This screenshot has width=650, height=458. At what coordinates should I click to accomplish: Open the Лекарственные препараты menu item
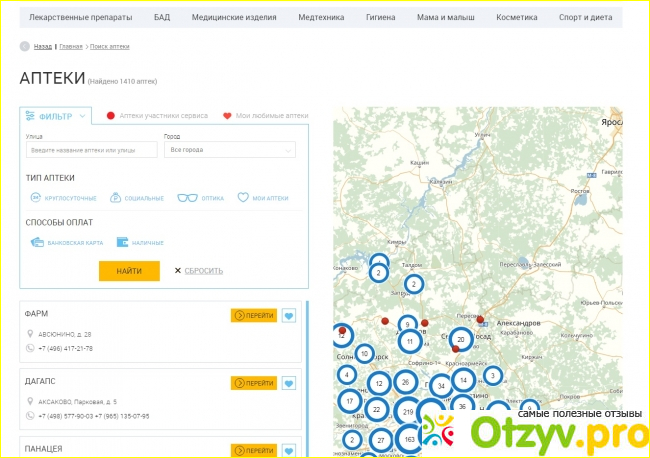(79, 18)
